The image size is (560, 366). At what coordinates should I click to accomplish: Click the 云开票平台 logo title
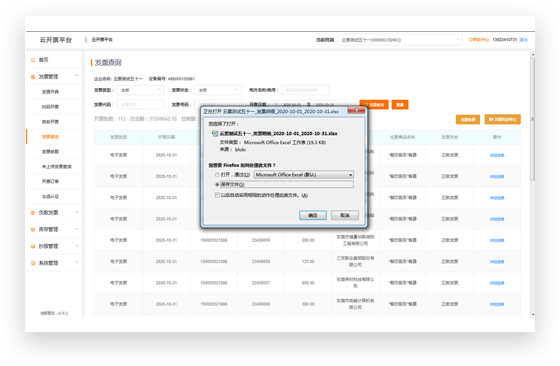[x=56, y=40]
